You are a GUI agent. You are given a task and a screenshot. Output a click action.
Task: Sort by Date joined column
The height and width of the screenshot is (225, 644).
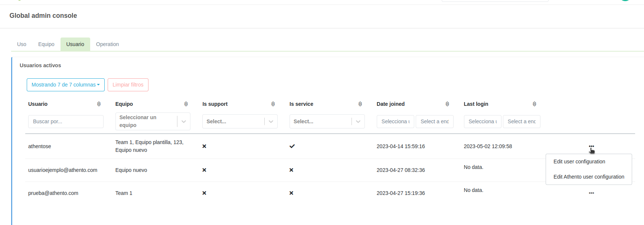pos(447,104)
